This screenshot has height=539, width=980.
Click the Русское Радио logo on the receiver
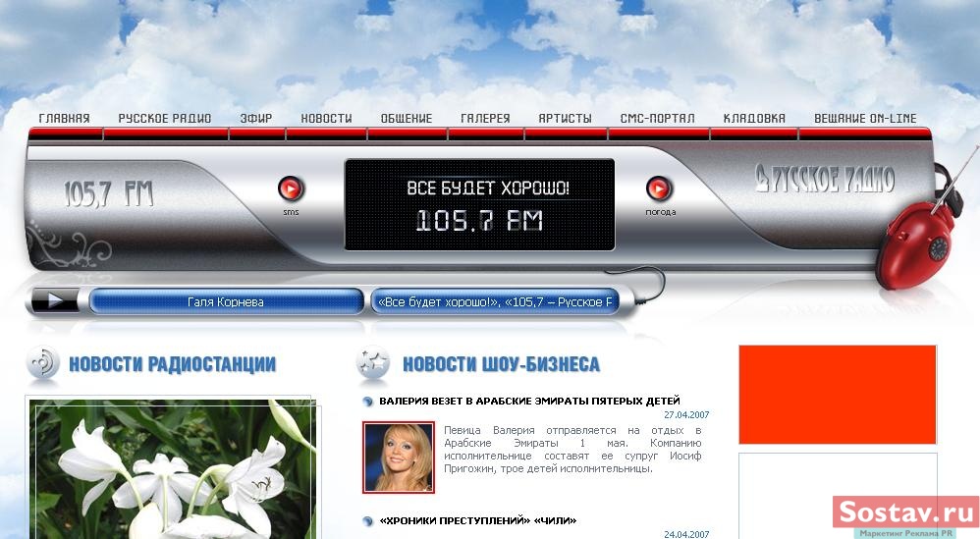825,179
